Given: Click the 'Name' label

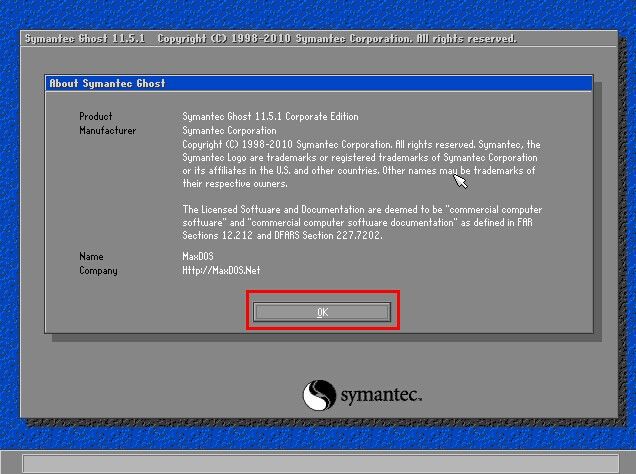Looking at the screenshot, I should click(x=91, y=257).
